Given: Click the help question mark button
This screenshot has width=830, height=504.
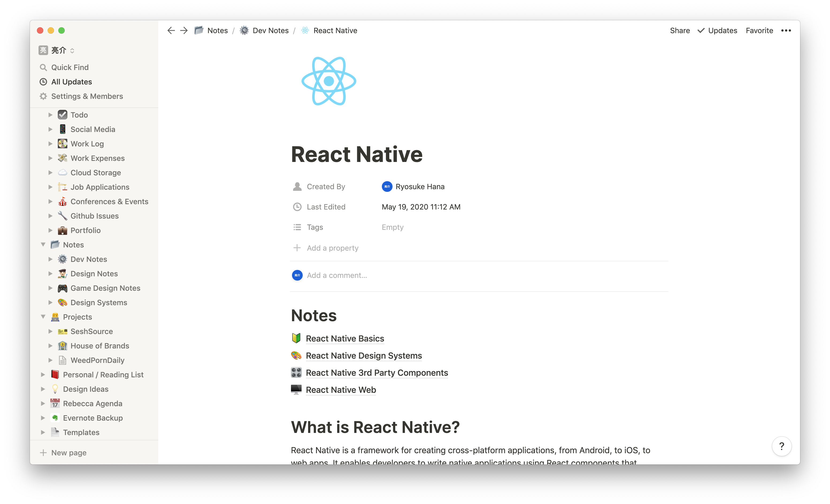Looking at the screenshot, I should click(x=782, y=446).
